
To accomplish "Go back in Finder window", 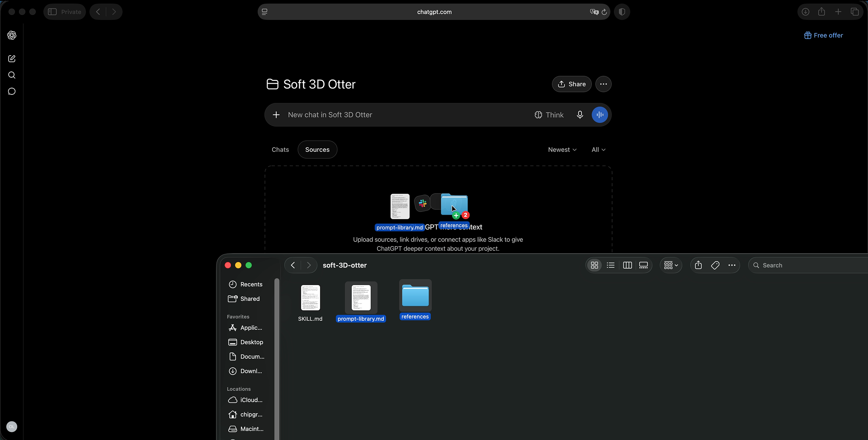I will (293, 265).
